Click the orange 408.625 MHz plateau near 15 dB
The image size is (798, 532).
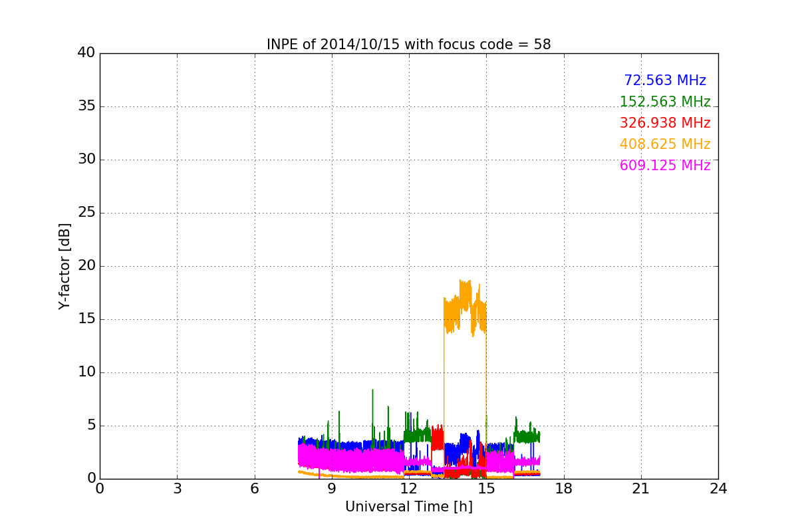click(465, 309)
